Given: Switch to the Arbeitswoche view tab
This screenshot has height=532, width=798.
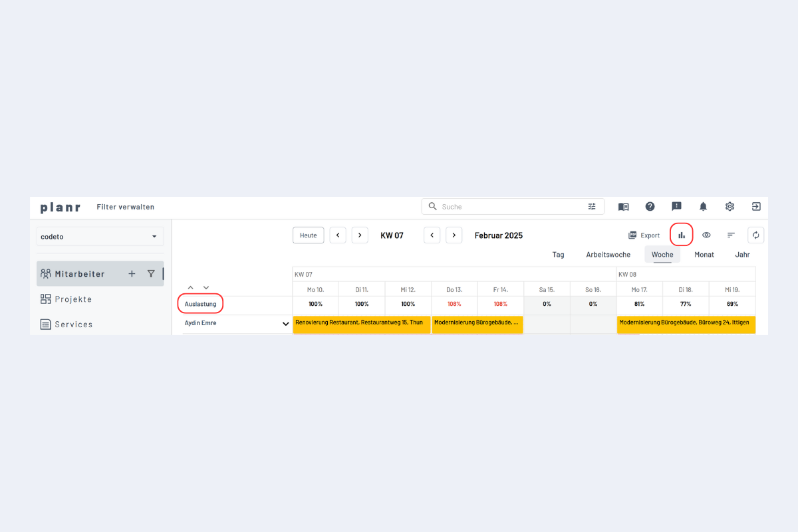Looking at the screenshot, I should (608, 255).
